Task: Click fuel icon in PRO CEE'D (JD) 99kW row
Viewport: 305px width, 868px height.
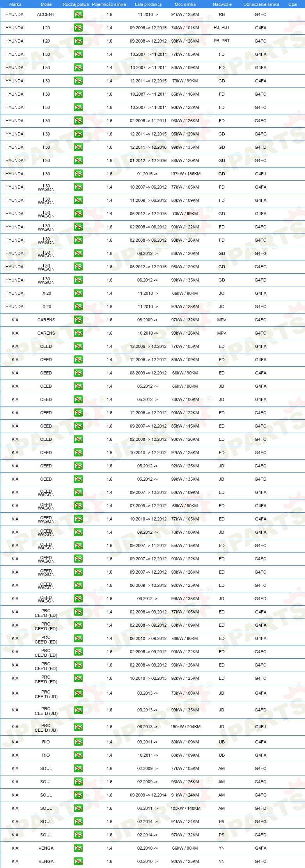Action: tap(78, 710)
